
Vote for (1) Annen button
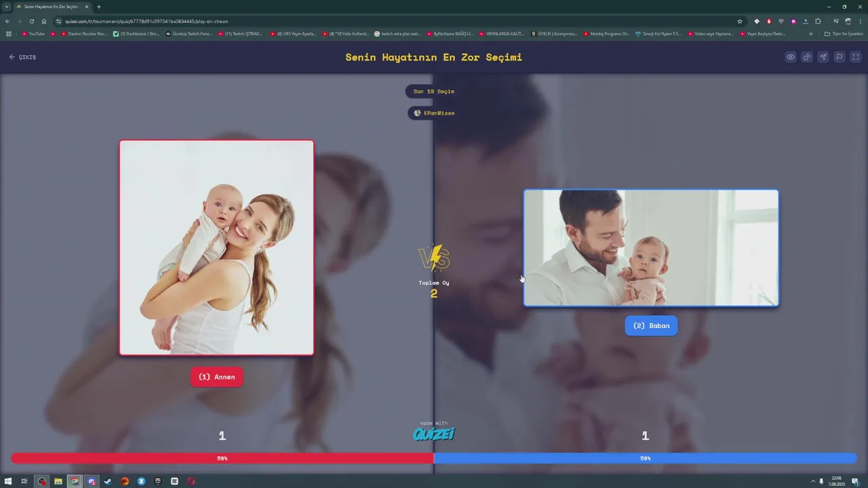pos(217,377)
